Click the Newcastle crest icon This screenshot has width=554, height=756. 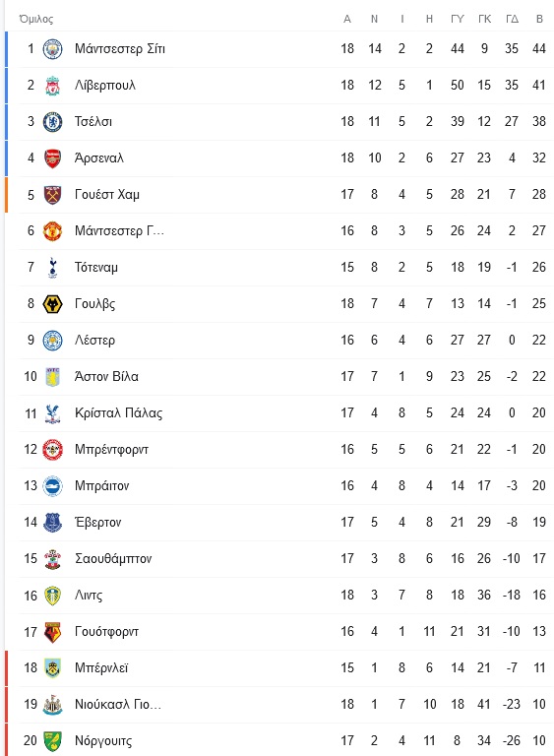[52, 705]
